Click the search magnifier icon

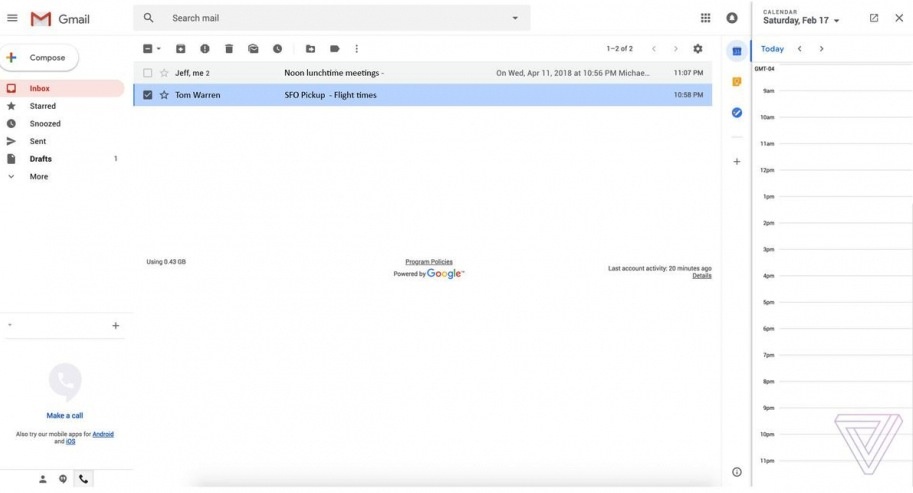pos(148,18)
